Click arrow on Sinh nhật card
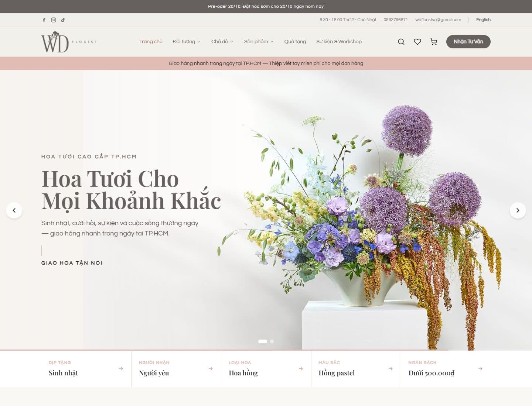Viewport: 532px width, 406px height. [x=121, y=369]
